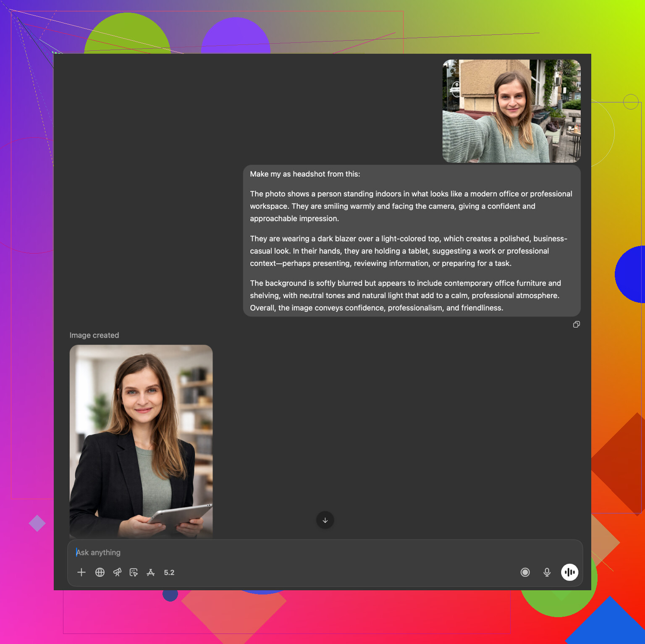The image size is (645, 644).
Task: Click the "Image created" status label
Action: tap(94, 335)
